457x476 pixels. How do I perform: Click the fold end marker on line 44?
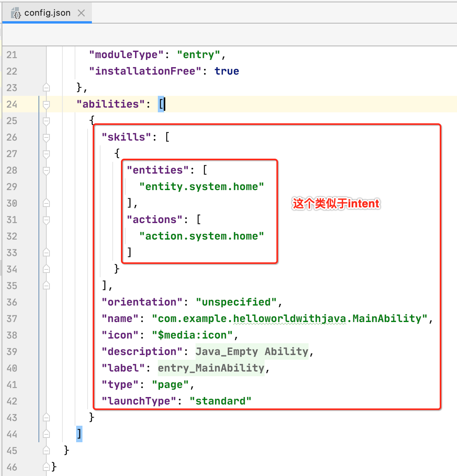(46, 434)
